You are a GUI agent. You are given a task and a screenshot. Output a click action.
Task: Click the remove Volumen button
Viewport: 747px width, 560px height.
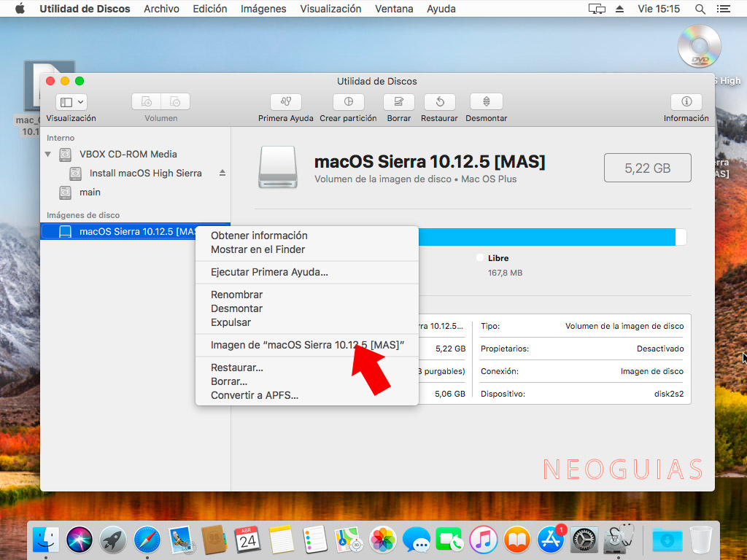(175, 101)
